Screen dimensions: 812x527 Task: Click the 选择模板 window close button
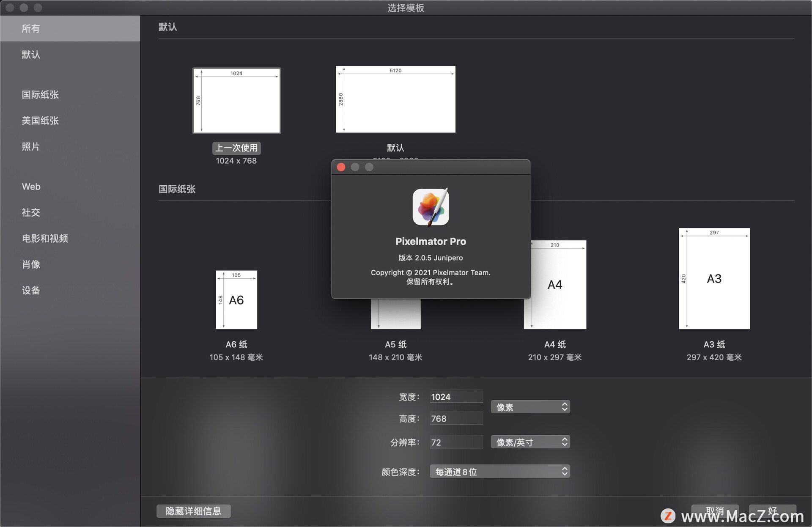coord(10,8)
